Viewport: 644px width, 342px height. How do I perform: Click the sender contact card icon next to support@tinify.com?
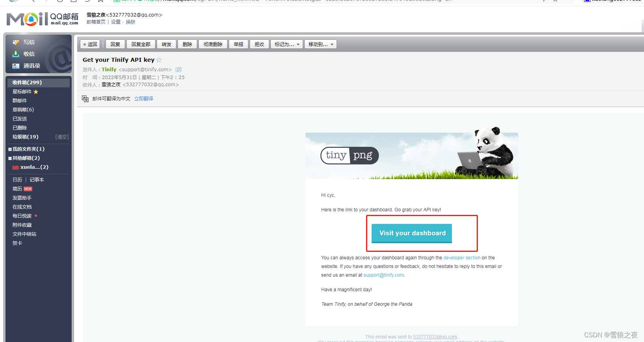pyautogui.click(x=178, y=70)
